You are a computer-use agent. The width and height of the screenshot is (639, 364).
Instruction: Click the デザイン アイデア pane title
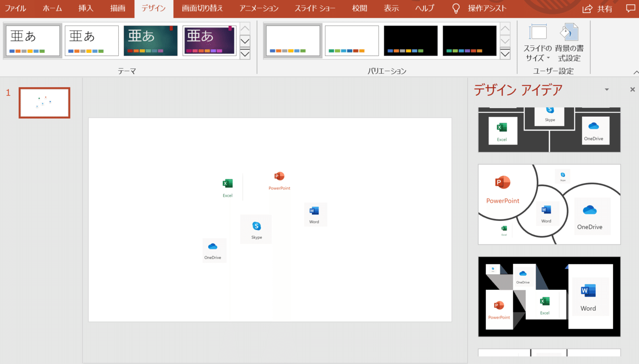518,90
